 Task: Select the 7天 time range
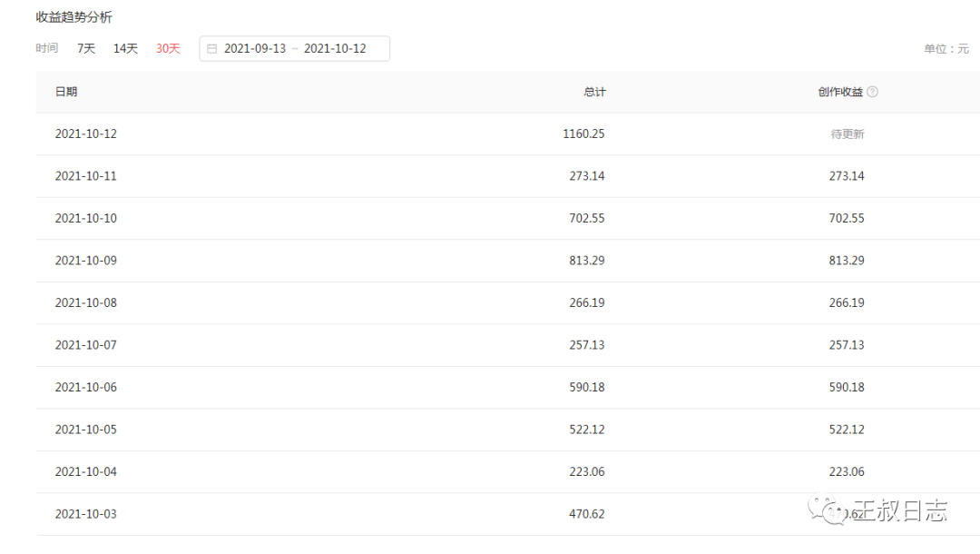[86, 48]
